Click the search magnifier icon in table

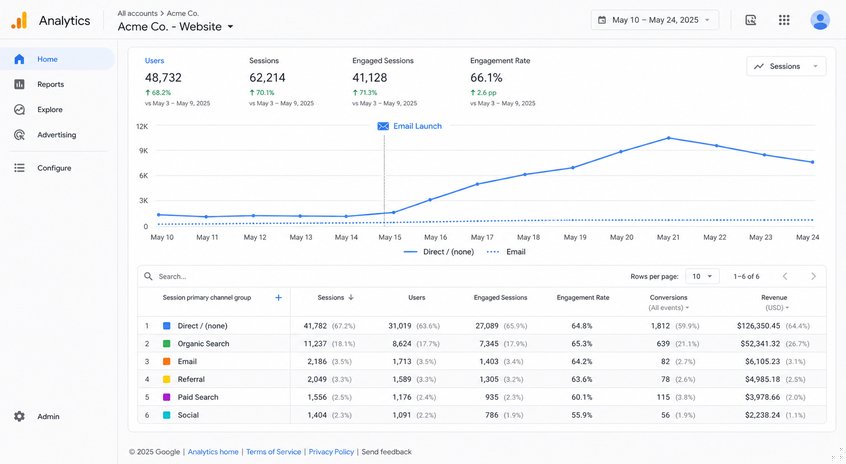[x=148, y=276]
